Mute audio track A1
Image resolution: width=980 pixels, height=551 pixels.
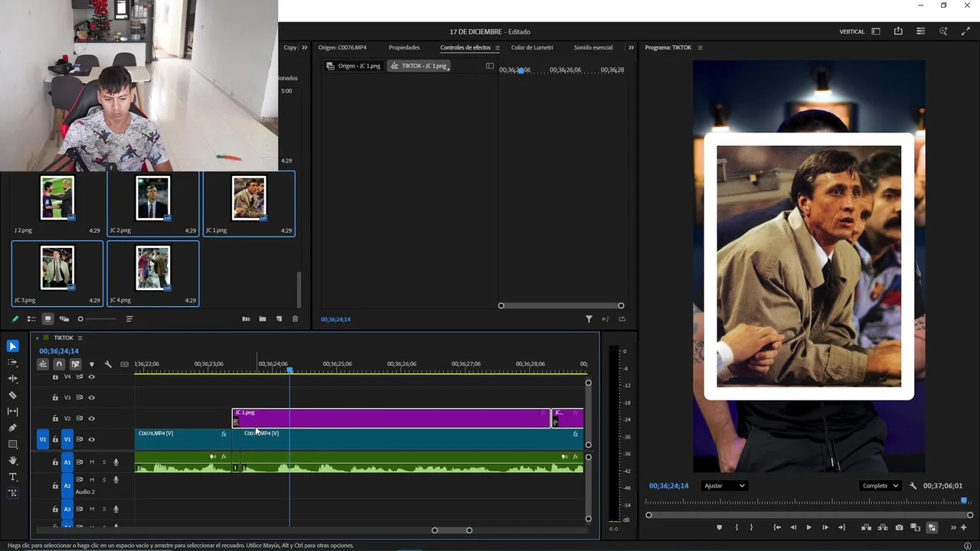coord(92,462)
